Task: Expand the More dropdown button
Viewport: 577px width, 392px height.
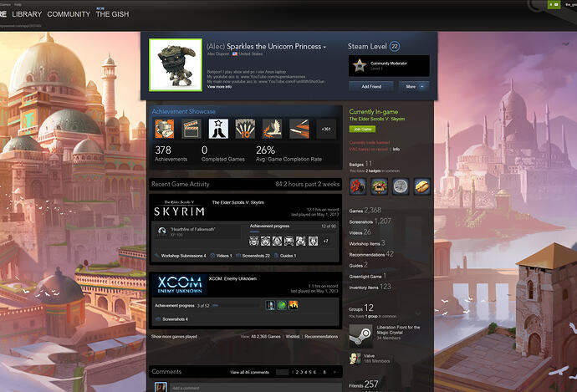Action: [414, 86]
